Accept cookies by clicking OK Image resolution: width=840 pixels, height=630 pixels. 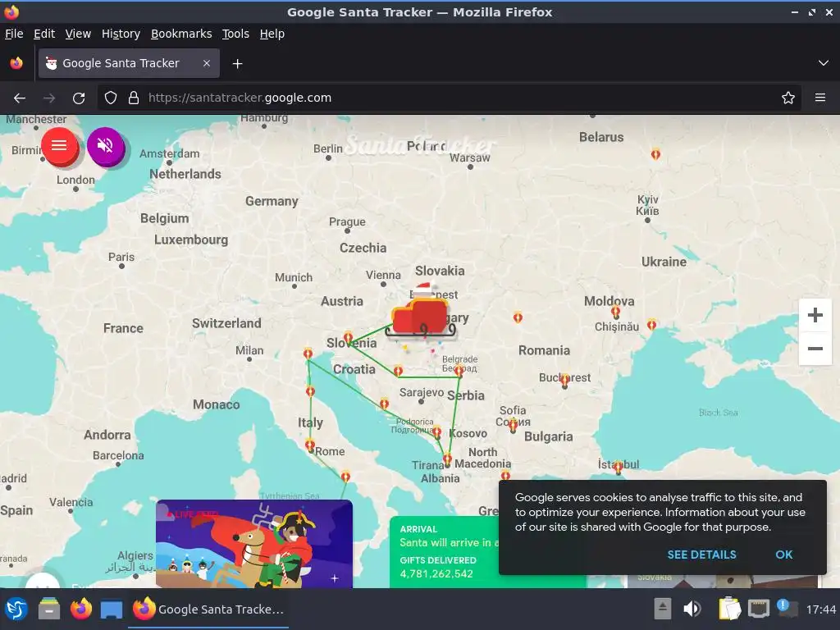point(783,555)
